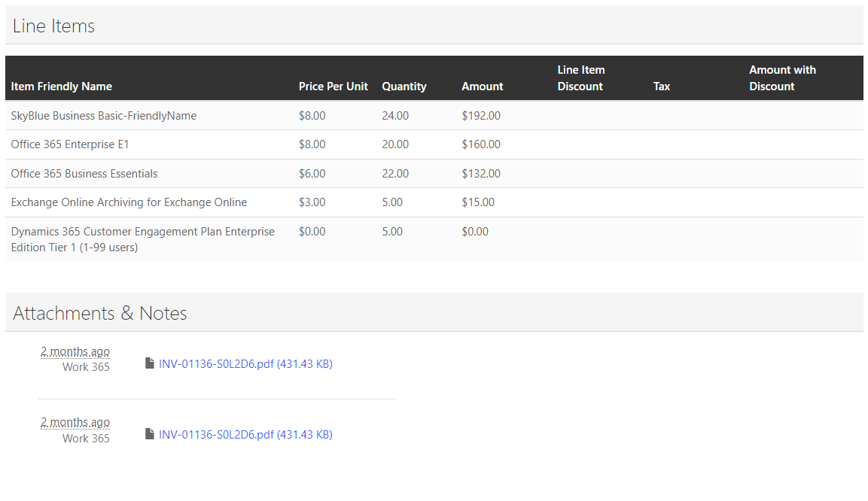
Task: Click the Attachments & Notes section heading
Action: [x=99, y=313]
